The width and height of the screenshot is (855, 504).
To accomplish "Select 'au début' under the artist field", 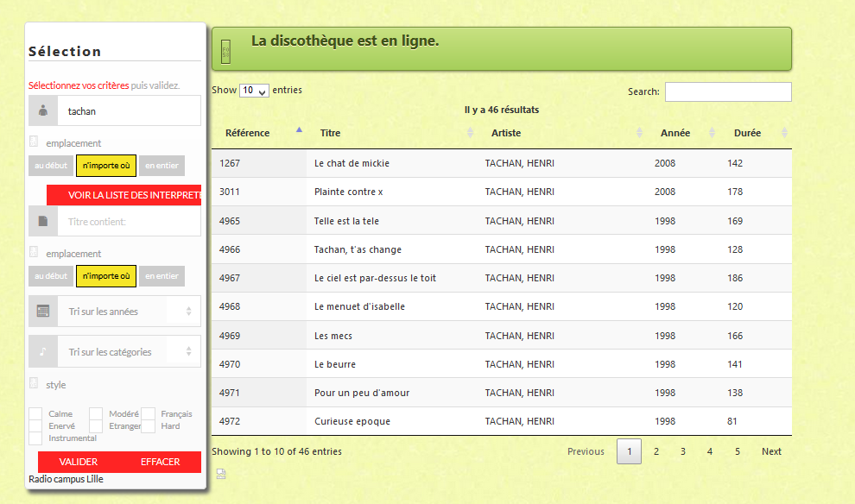I will pyautogui.click(x=51, y=166).
